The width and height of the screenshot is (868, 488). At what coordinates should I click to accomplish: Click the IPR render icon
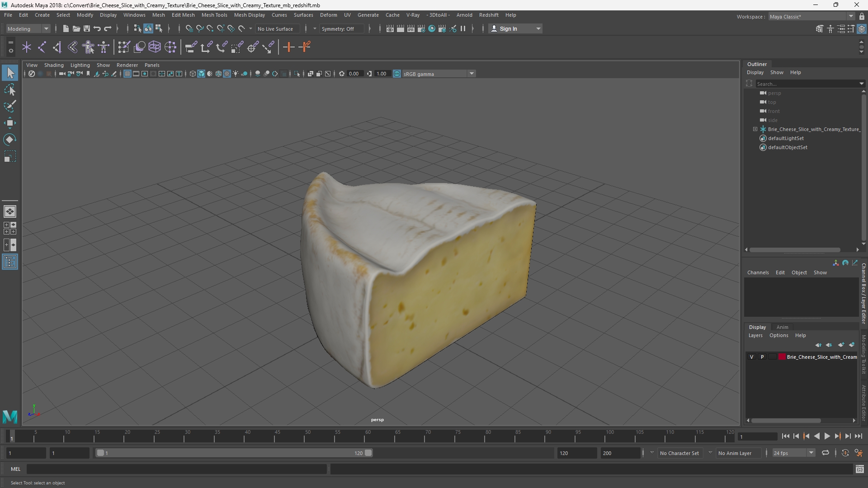[411, 28]
